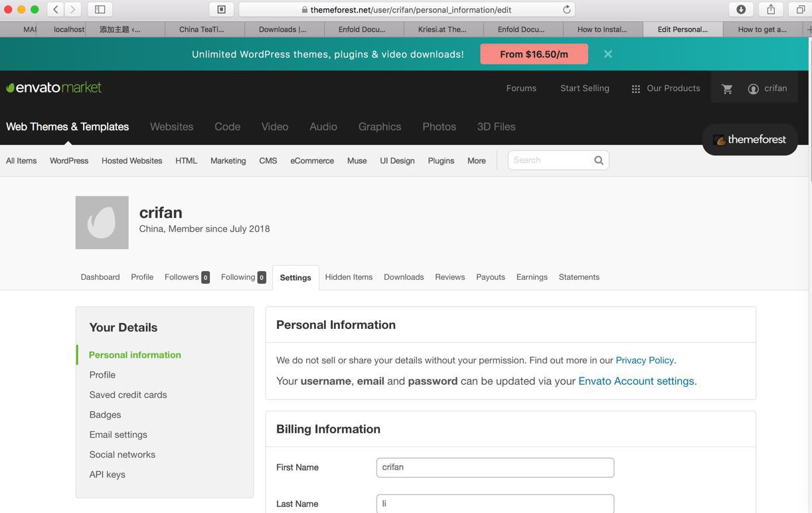Dismiss the promo banner X
The image size is (812, 513).
(608, 54)
